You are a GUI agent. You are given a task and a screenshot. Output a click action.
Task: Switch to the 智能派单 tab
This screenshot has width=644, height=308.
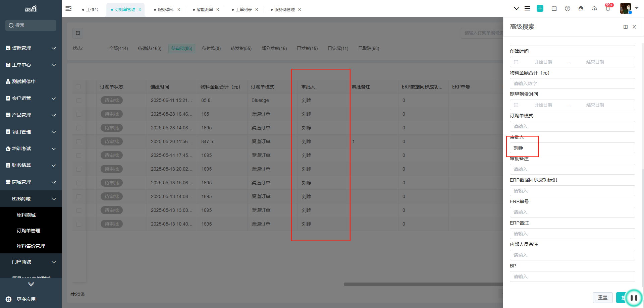[x=205, y=10]
